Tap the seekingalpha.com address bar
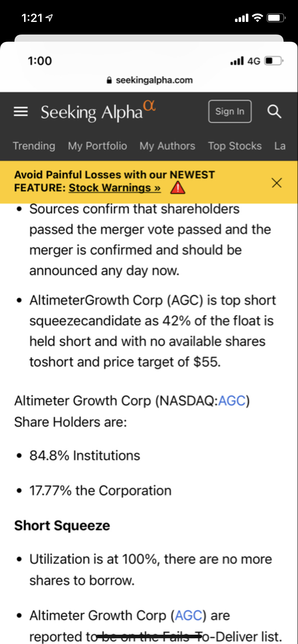This screenshot has height=644, width=298. [x=150, y=80]
